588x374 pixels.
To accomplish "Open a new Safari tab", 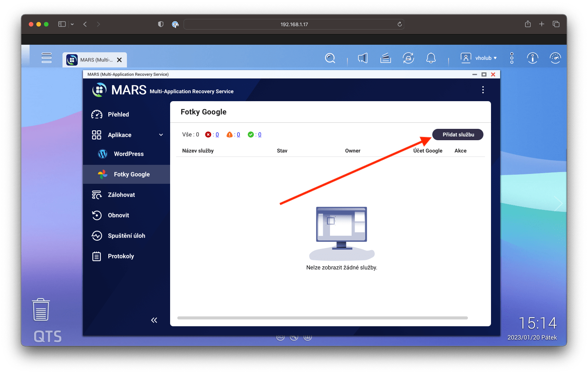I will 542,24.
